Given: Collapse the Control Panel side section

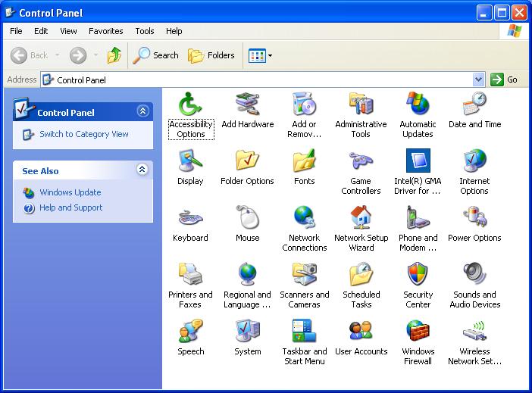Looking at the screenshot, I should click(x=142, y=111).
